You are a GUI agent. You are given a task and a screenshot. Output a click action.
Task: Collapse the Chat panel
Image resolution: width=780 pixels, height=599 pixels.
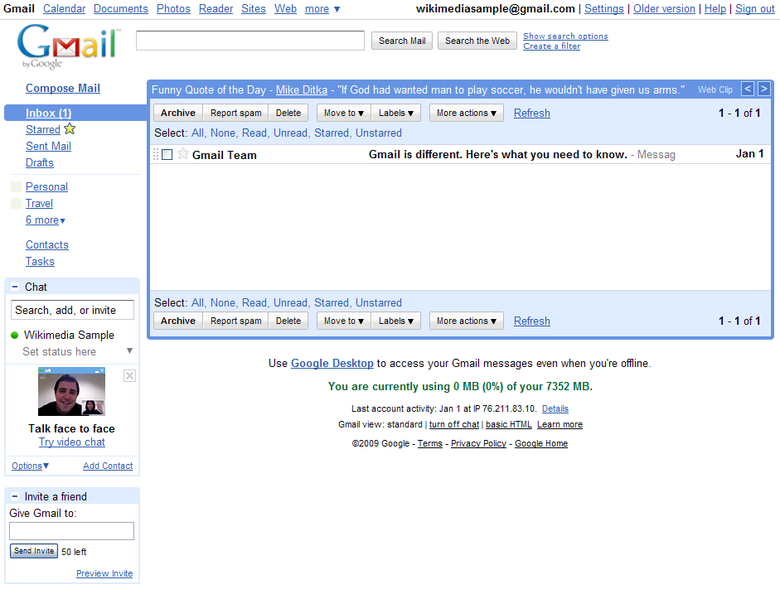tap(15, 287)
